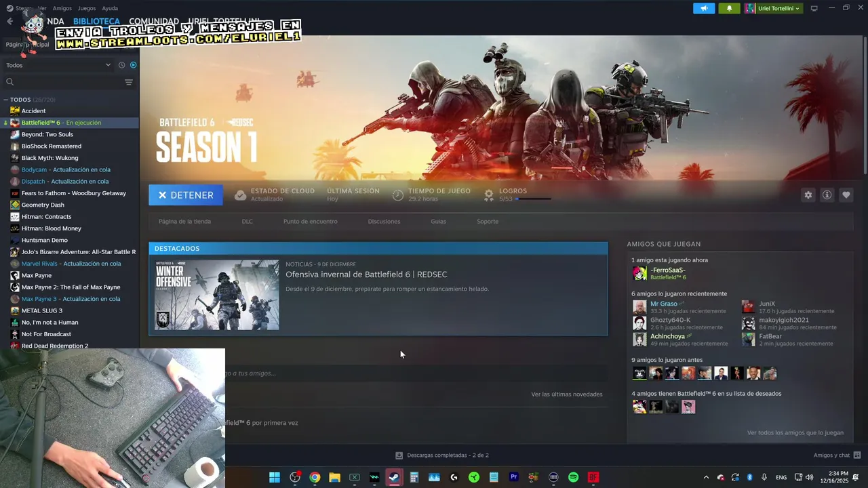Click the playtime clock icon

pyautogui.click(x=398, y=195)
